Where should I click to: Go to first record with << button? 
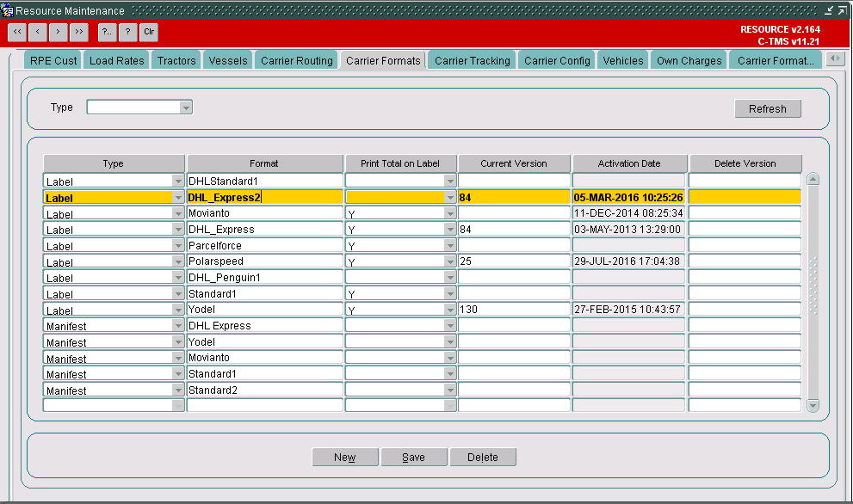(17, 32)
